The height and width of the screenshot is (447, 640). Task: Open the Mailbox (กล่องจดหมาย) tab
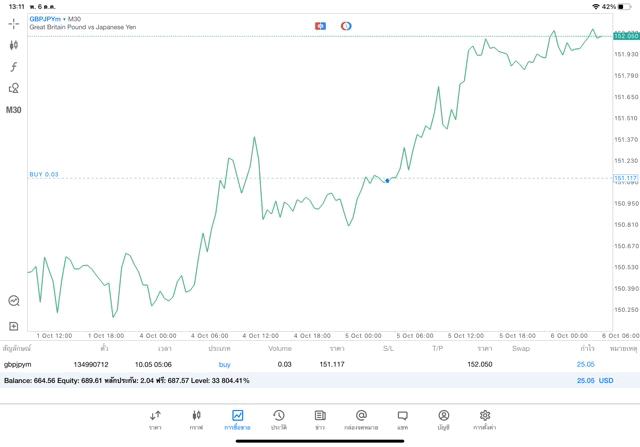point(361,420)
